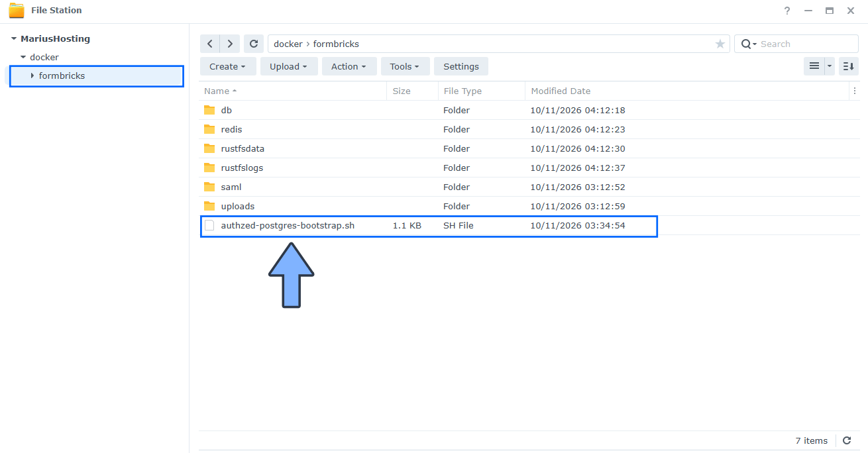
Task: Click date 10/11/2026 04:12:30
Action: tap(578, 148)
